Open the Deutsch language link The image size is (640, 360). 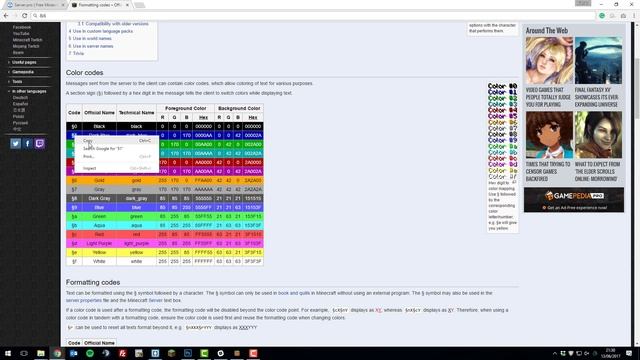(x=20, y=98)
